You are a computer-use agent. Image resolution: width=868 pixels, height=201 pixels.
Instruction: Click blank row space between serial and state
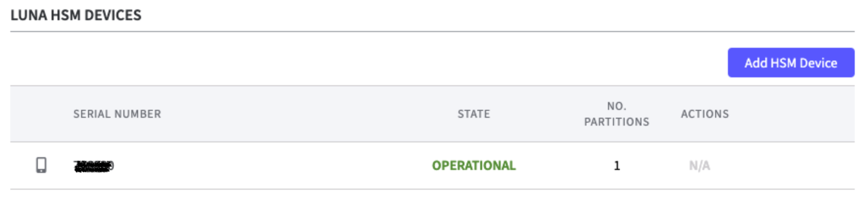click(x=270, y=166)
